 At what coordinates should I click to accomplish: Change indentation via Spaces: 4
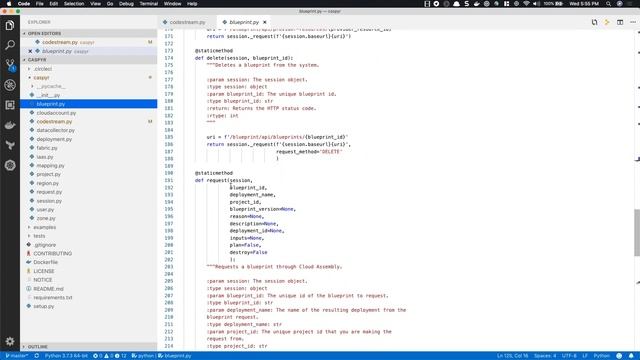[545, 356]
